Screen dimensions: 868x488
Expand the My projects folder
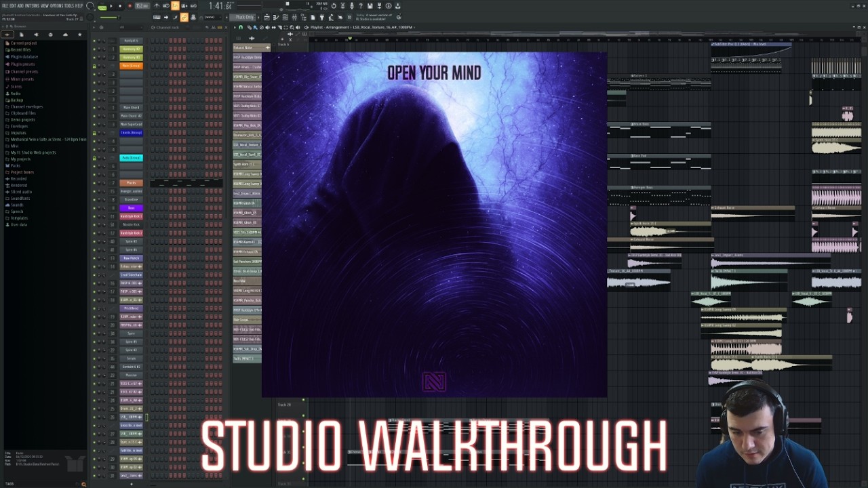click(x=19, y=159)
